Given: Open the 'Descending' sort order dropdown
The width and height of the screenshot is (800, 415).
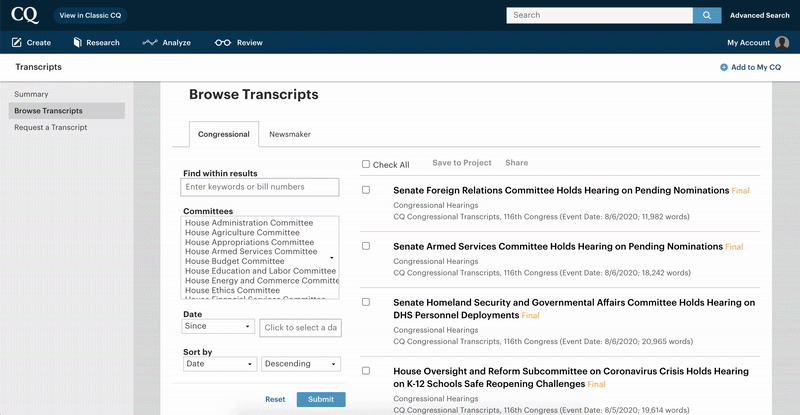Looking at the screenshot, I should (x=301, y=364).
